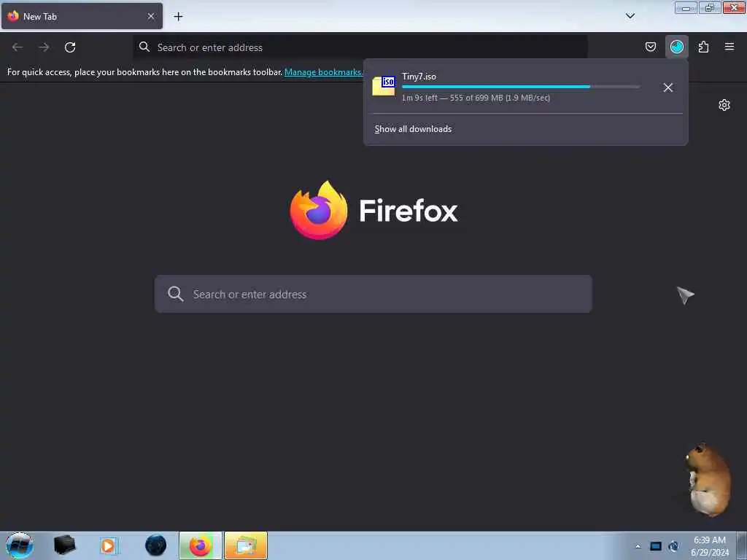Open the Manage bookmarks link
Image resolution: width=747 pixels, height=560 pixels.
click(x=323, y=72)
